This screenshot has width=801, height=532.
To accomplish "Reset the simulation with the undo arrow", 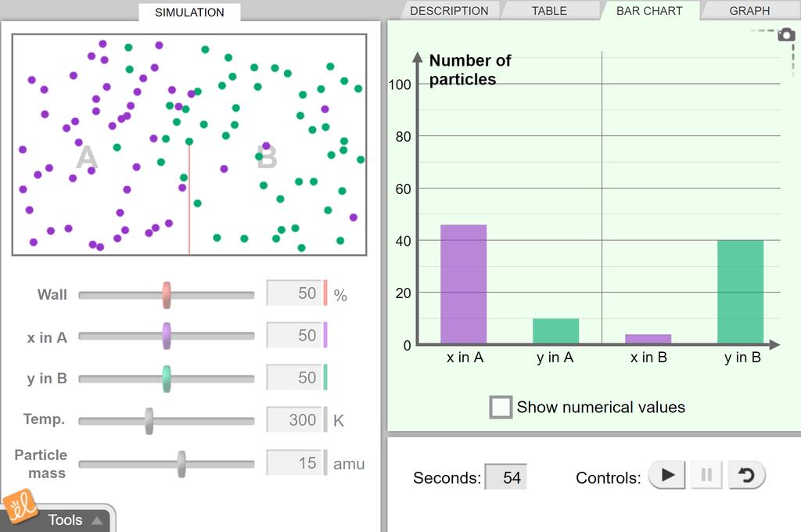I will click(x=746, y=475).
